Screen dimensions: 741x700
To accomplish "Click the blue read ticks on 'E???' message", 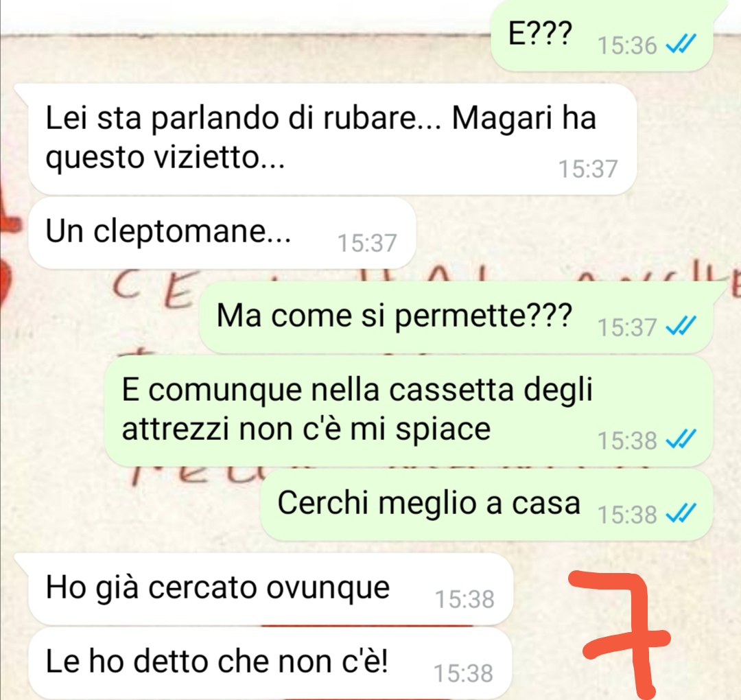I will (681, 45).
